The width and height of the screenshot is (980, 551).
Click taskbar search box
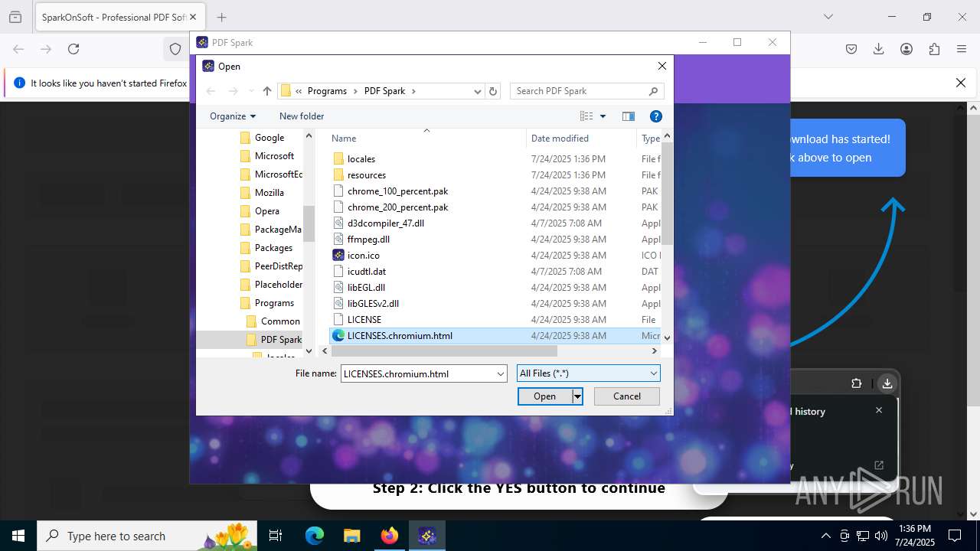pos(147,536)
